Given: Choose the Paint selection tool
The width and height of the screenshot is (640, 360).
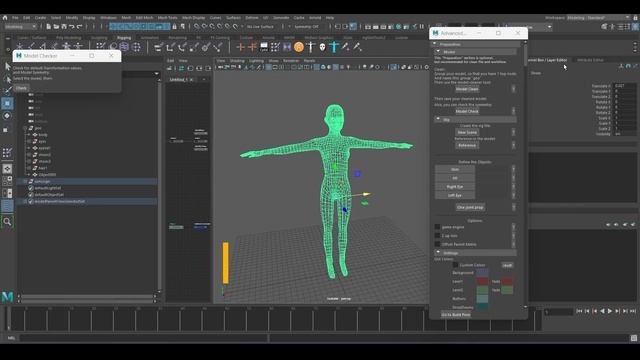Looking at the screenshot, I should click(7, 90).
